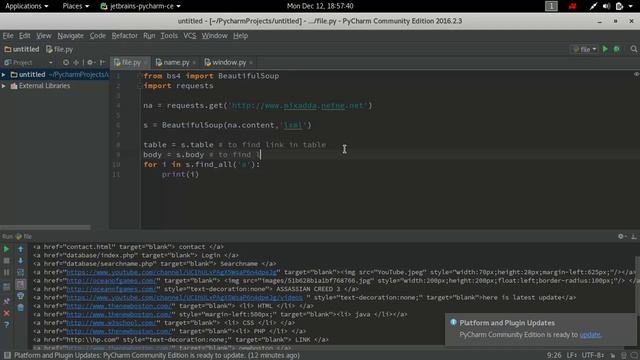Close the window.py tab
This screenshot has width=640, height=360.
[x=251, y=62]
